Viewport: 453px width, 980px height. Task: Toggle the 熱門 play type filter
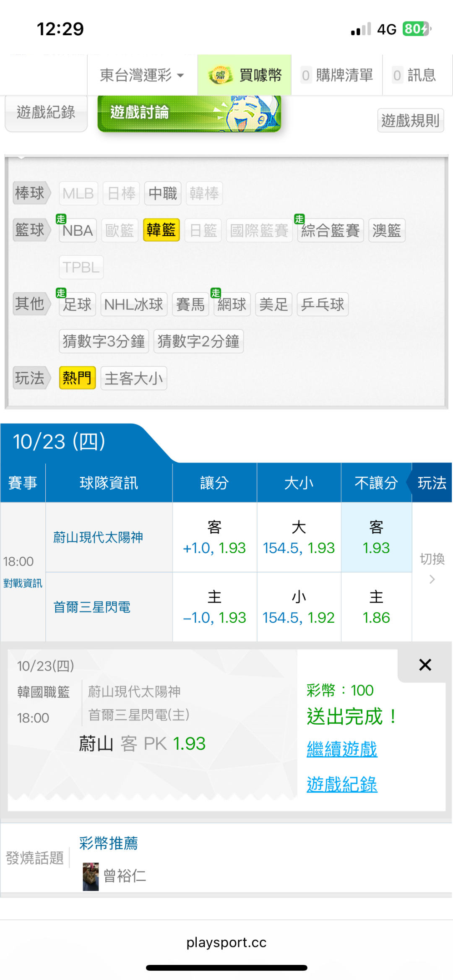click(x=77, y=378)
